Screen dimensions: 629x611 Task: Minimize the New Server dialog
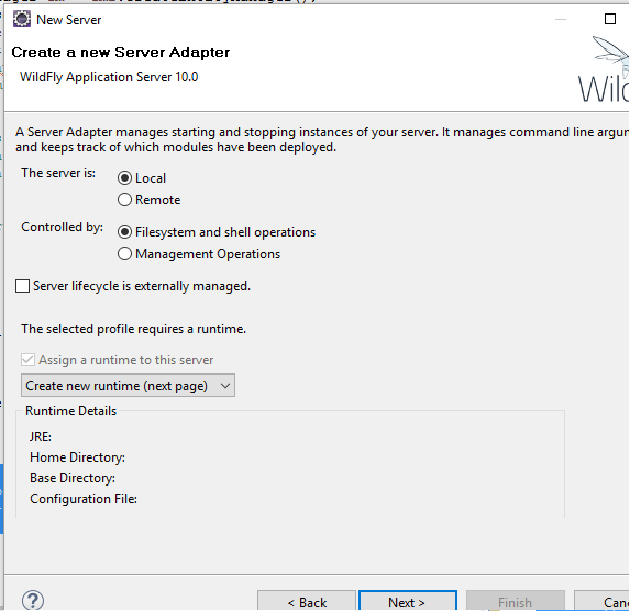point(560,19)
